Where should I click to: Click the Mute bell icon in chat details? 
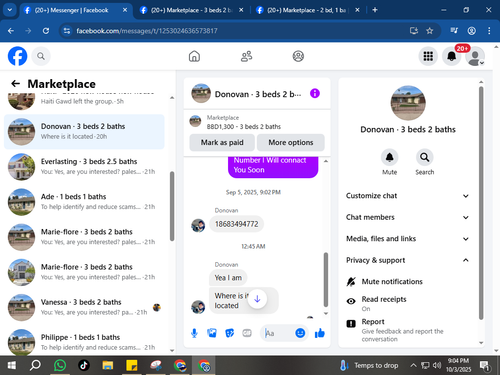[389, 157]
